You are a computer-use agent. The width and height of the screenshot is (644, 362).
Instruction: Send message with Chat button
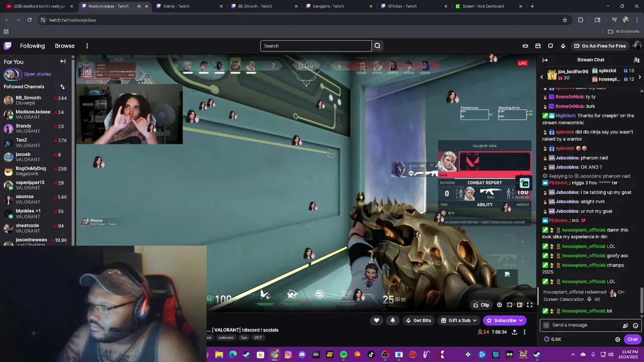632,339
